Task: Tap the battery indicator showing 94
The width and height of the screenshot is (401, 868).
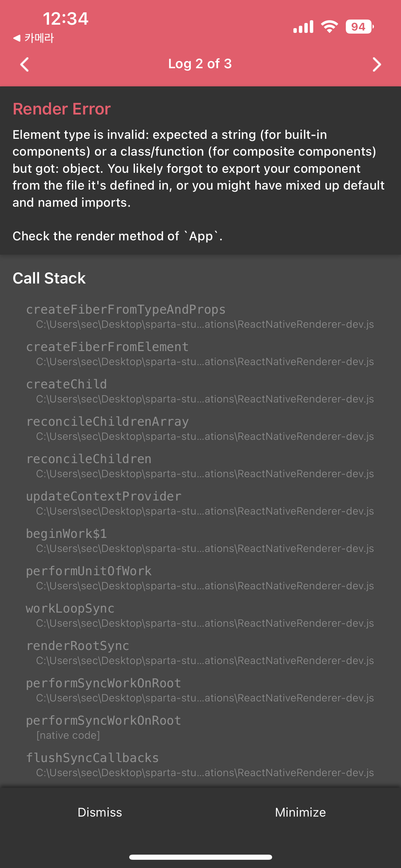Action: tap(360, 27)
